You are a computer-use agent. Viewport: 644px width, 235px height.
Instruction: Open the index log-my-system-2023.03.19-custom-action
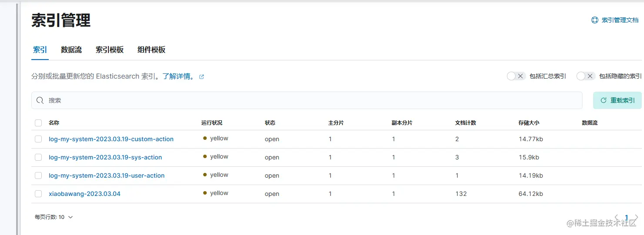point(111,139)
